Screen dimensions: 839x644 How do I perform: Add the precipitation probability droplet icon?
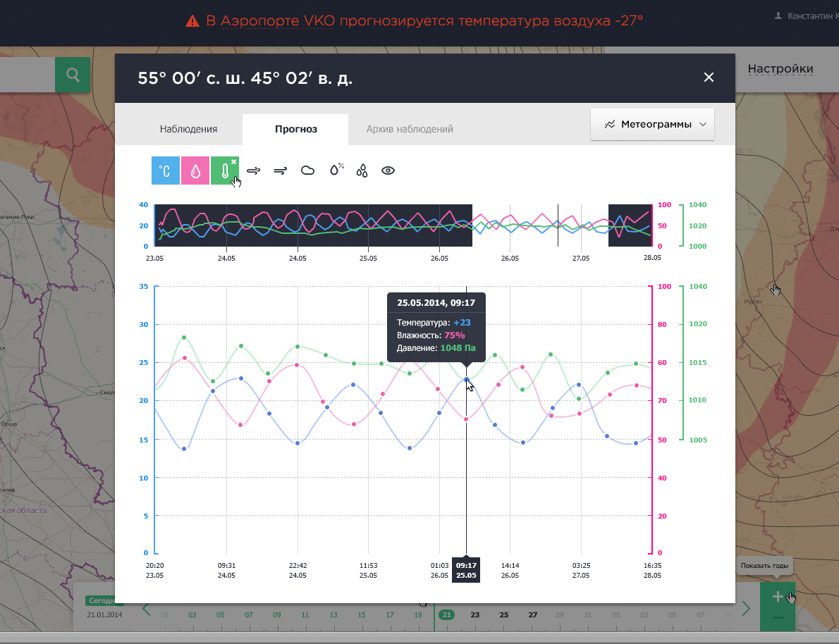pos(336,170)
